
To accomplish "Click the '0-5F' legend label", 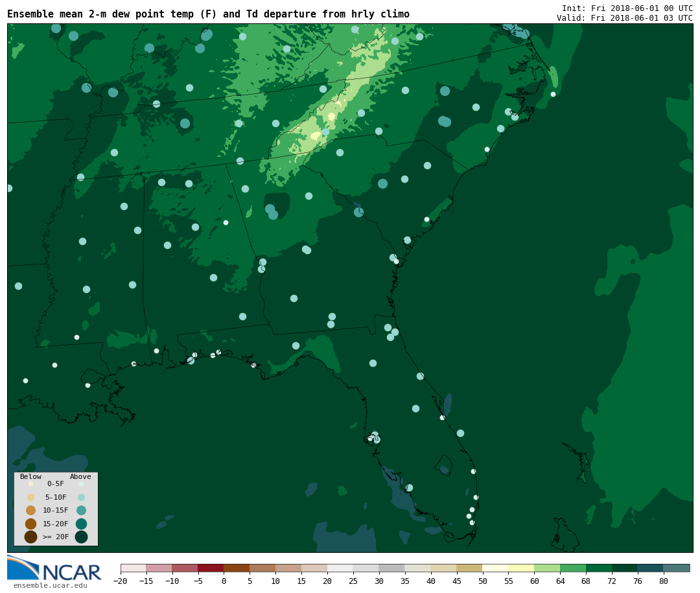I will point(56,483).
